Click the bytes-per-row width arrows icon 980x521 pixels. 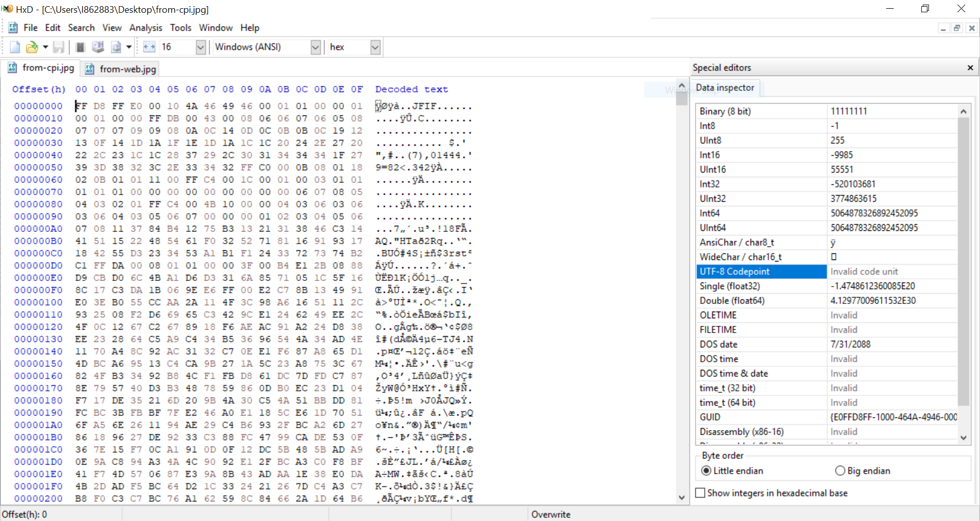tap(149, 48)
